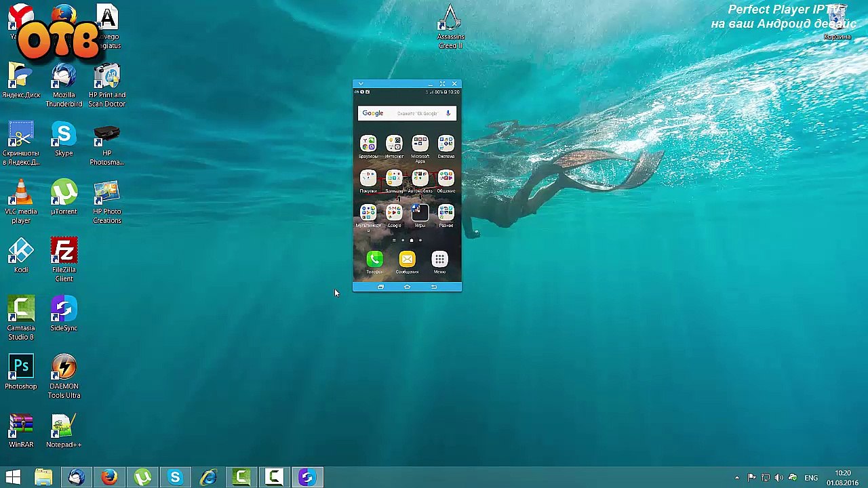Select the Kodi desktop shortcut
Viewport: 868px width, 488px height.
(x=21, y=256)
